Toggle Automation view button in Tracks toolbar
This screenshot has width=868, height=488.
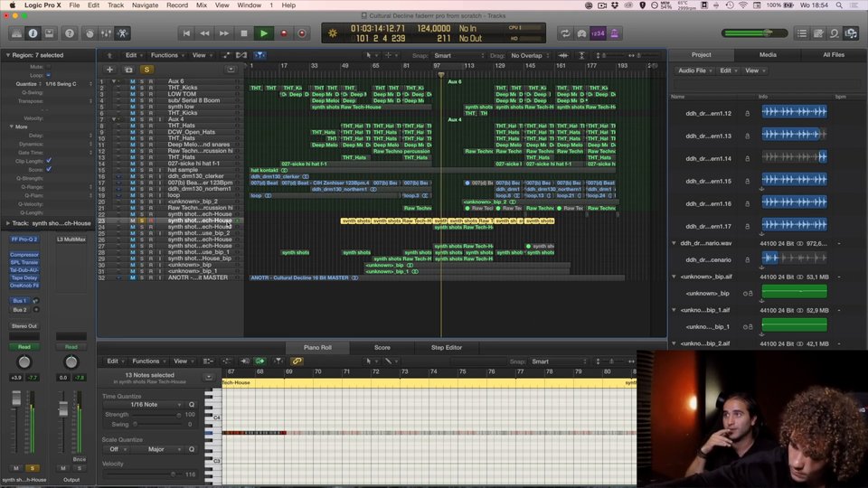point(226,55)
